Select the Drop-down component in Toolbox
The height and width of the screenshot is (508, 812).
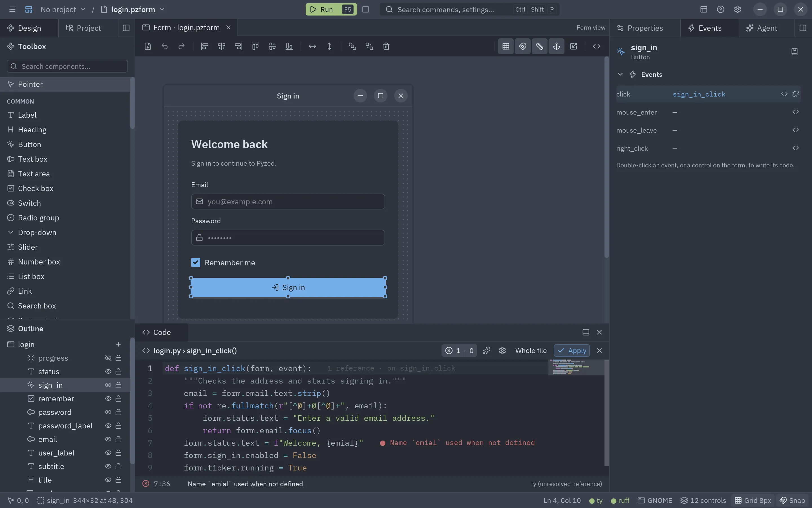[65, 233]
